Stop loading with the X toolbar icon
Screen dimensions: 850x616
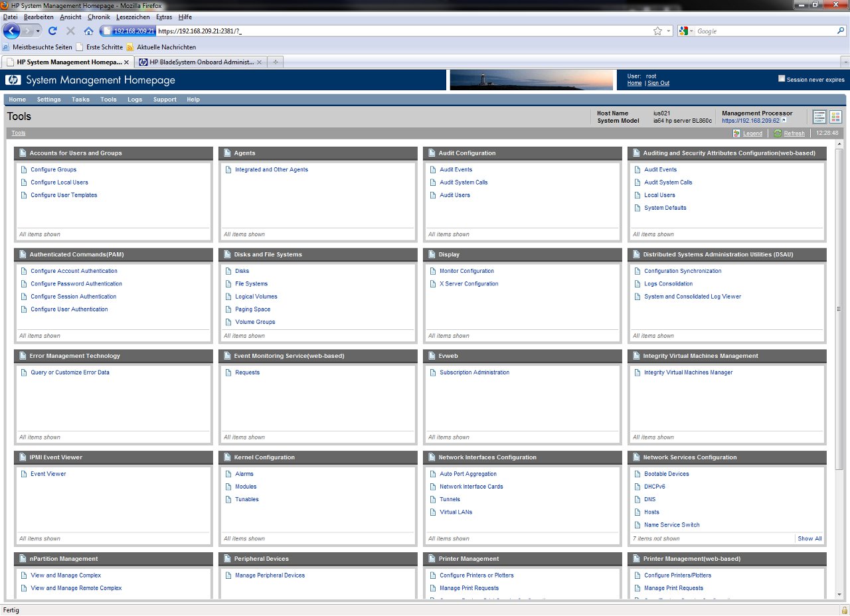tap(70, 31)
